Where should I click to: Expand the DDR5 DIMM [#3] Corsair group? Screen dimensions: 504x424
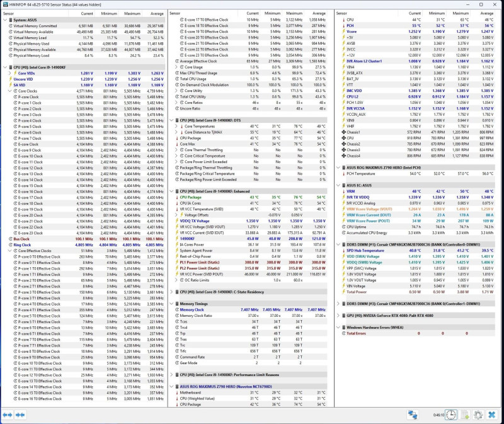coord(338,304)
